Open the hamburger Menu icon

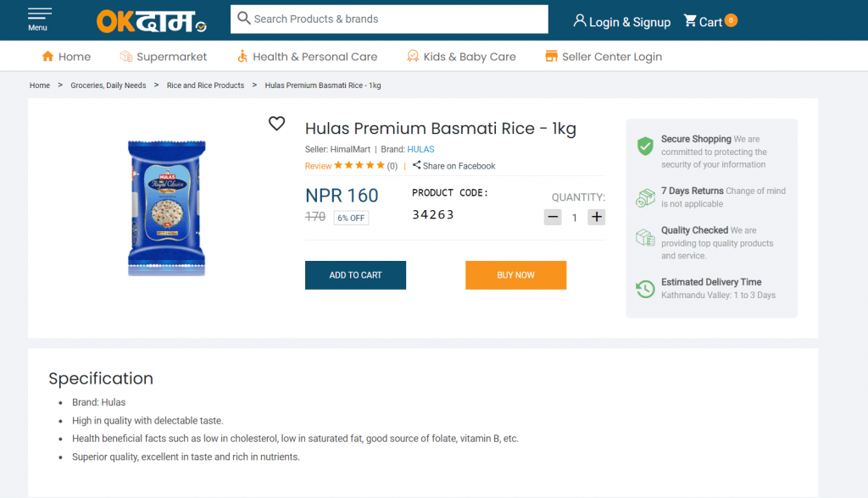pos(39,14)
